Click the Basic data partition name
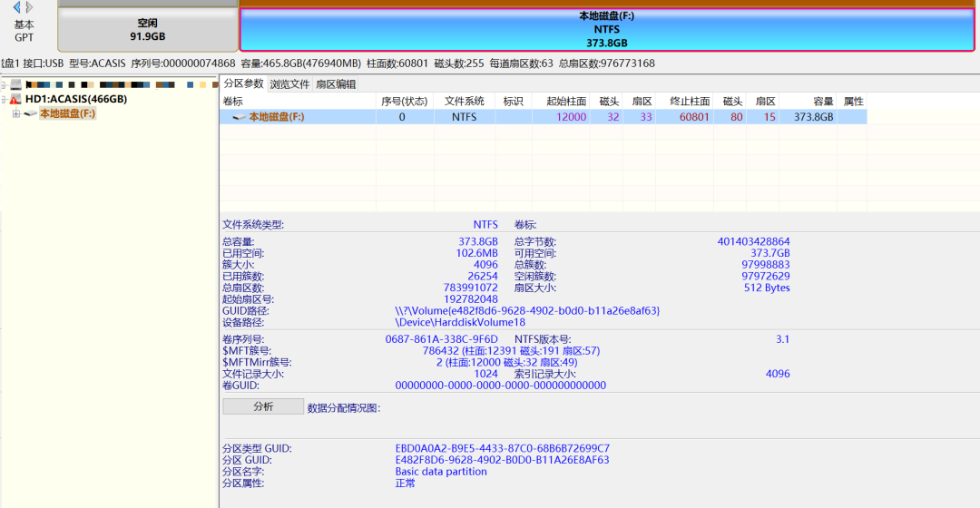The width and height of the screenshot is (980, 508). (x=441, y=472)
